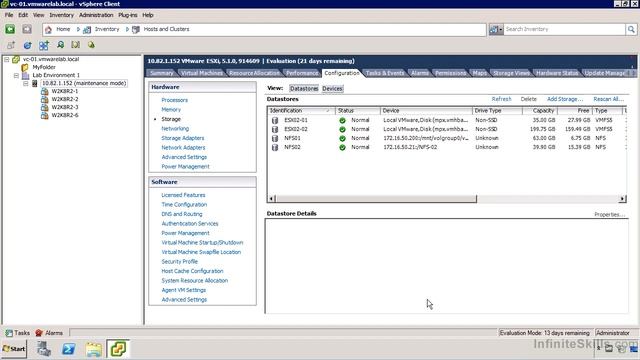The height and width of the screenshot is (360, 640).
Task: Click the search magnifier button
Action: (x=631, y=29)
